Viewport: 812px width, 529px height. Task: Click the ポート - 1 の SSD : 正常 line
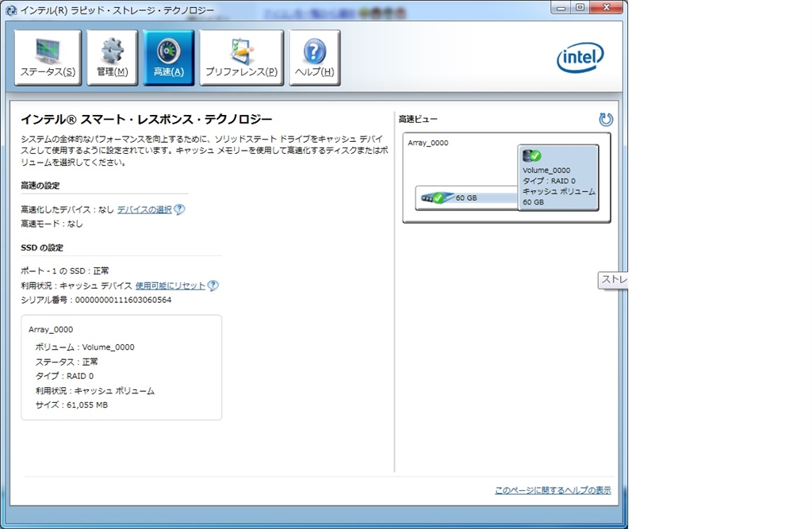(x=65, y=271)
